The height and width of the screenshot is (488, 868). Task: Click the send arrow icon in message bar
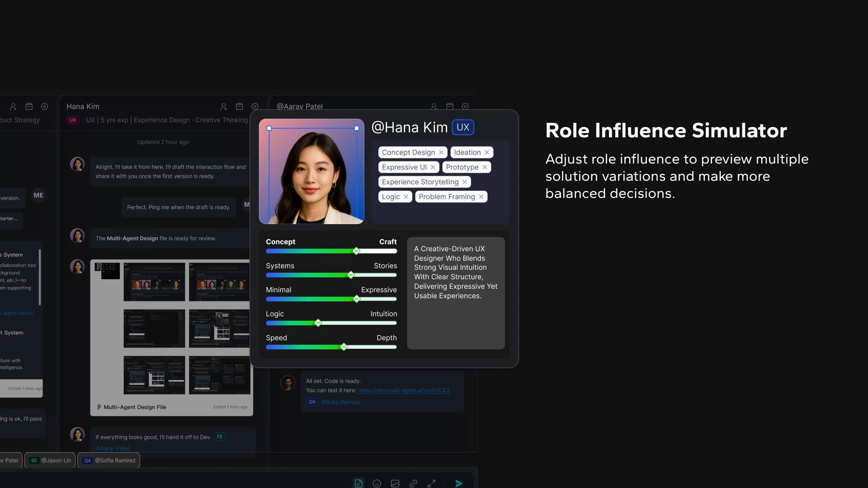(459, 483)
